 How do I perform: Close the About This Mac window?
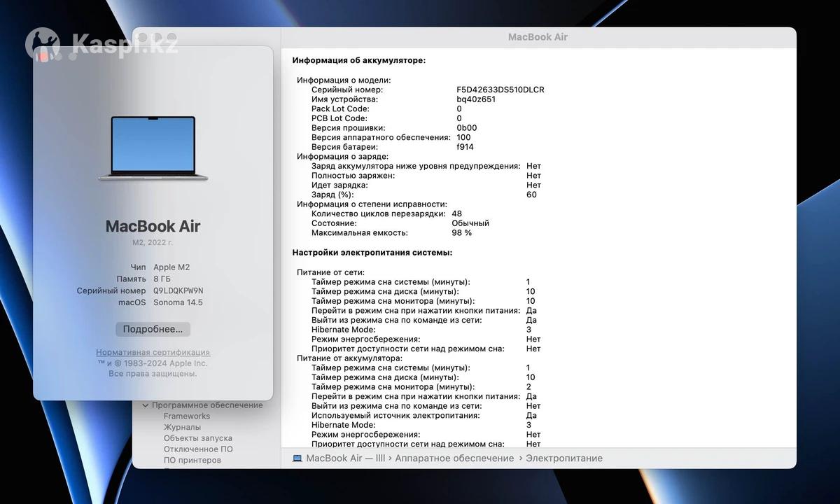coord(43,56)
